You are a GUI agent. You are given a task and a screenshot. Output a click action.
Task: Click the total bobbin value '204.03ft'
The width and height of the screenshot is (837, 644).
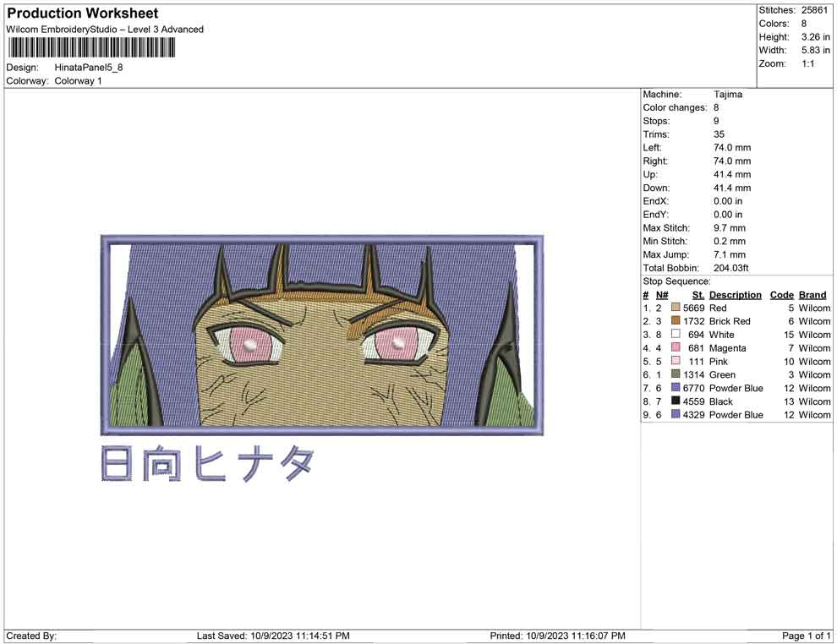point(730,268)
